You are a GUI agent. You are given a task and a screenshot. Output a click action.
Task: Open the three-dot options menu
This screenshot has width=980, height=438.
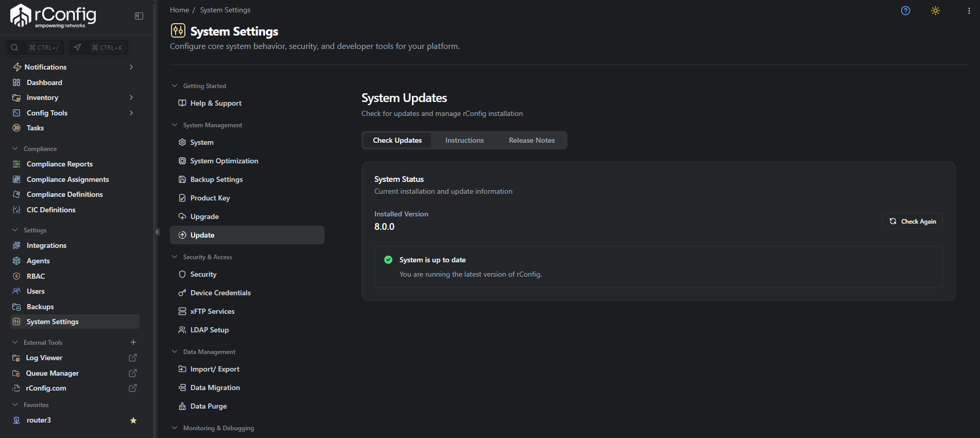click(969, 11)
